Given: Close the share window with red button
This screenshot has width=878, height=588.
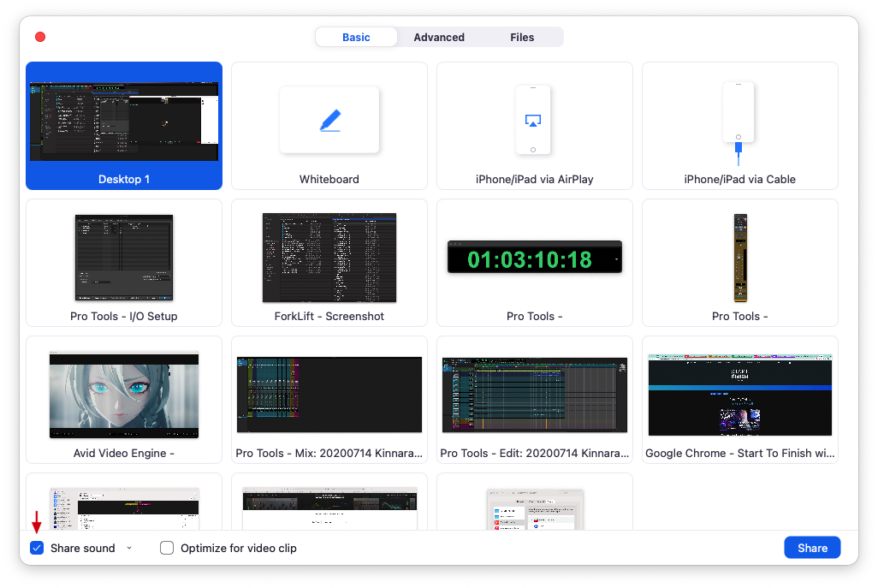Looking at the screenshot, I should click(40, 37).
